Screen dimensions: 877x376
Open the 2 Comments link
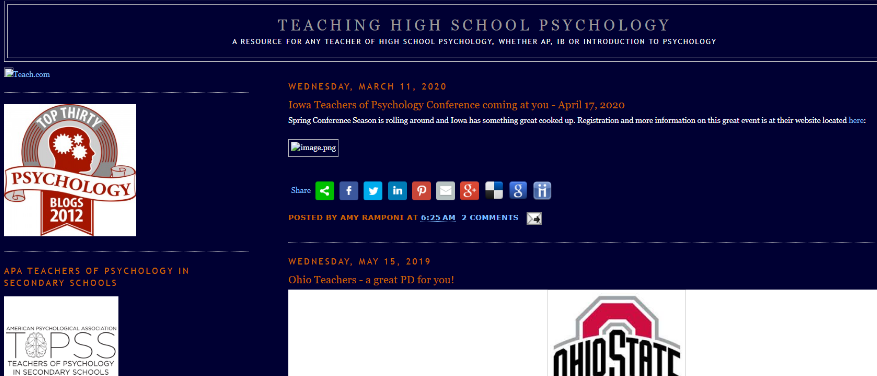pyautogui.click(x=490, y=218)
